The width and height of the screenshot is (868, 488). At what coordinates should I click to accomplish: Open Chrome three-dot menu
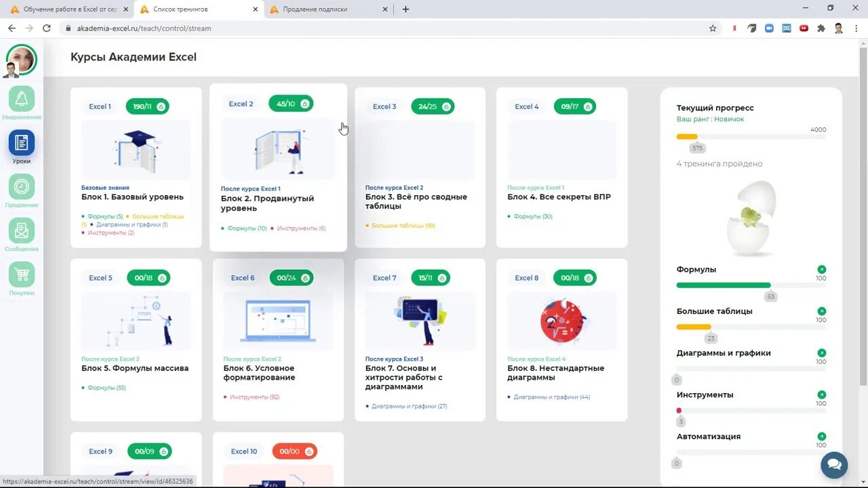click(856, 28)
